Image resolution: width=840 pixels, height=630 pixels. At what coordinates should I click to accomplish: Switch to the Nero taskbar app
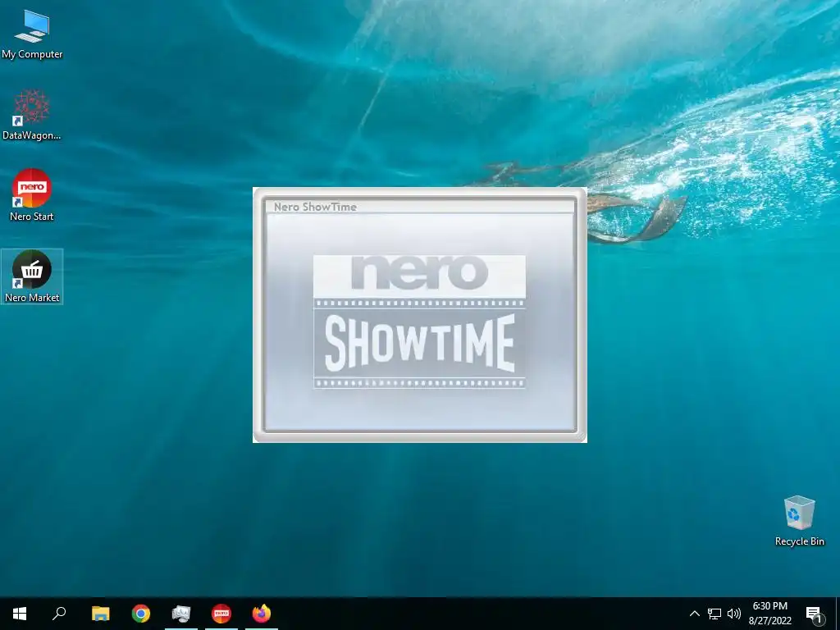pyautogui.click(x=221, y=614)
